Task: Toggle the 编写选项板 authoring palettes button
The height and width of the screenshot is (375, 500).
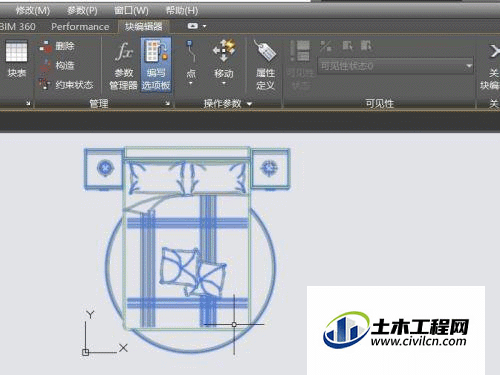Action: (156, 65)
